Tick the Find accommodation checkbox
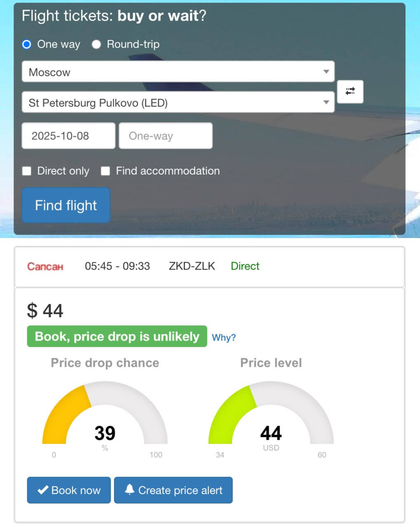This screenshot has height=527, width=420. click(105, 171)
